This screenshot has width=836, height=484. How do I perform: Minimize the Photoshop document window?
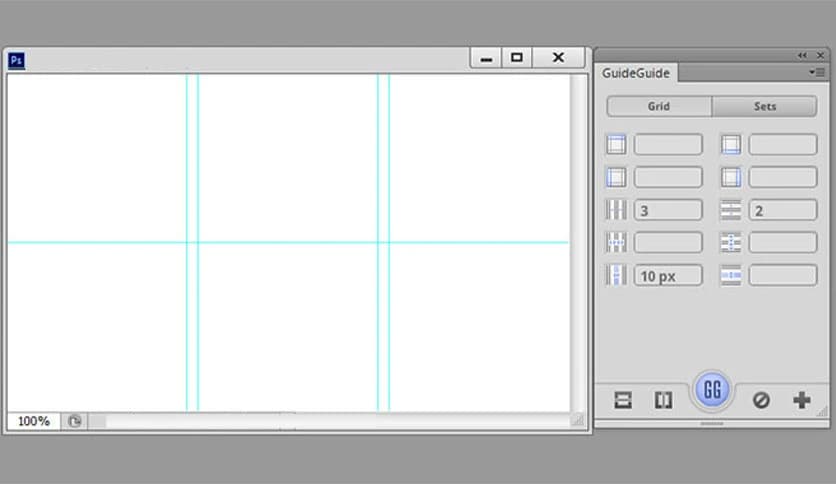click(486, 58)
